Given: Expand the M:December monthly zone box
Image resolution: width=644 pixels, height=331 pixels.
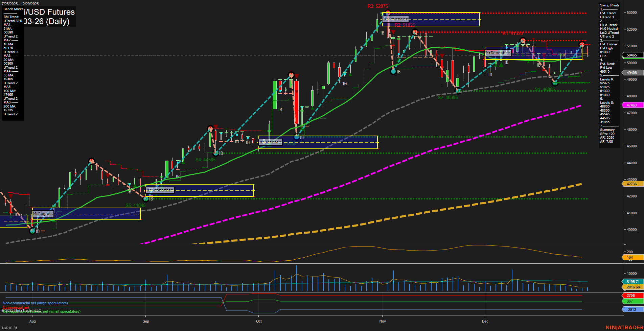Looking at the screenshot, I should tap(498, 53).
